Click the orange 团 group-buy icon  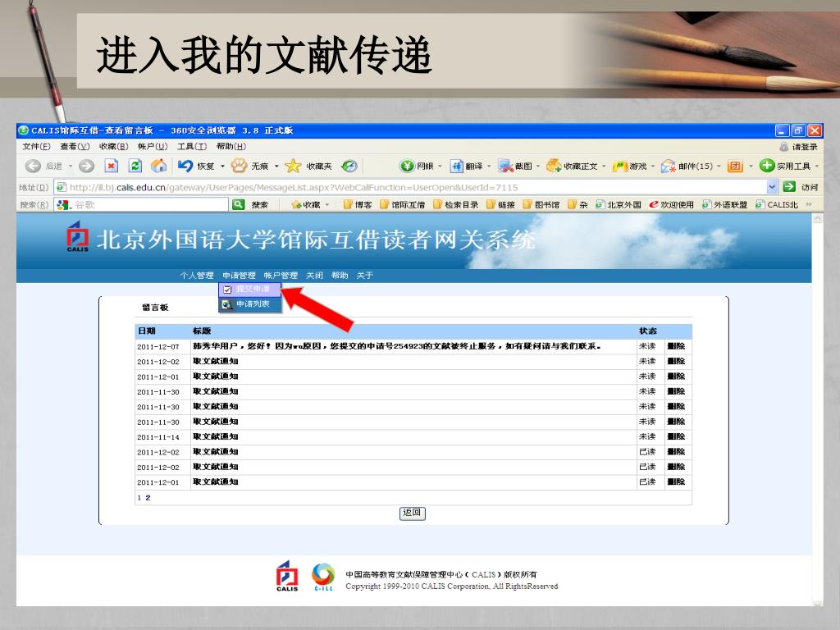pyautogui.click(x=735, y=166)
